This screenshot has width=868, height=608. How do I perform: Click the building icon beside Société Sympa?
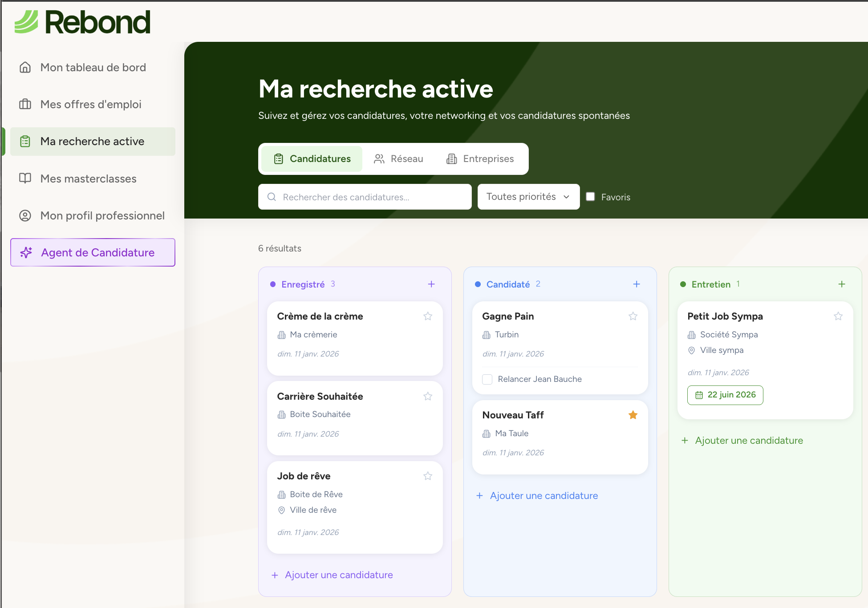(692, 335)
